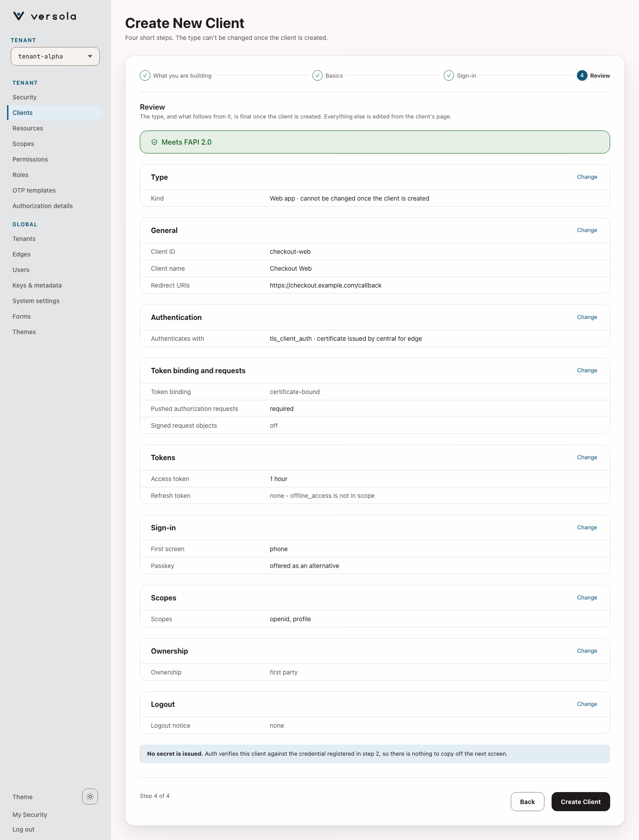639x840 pixels.
Task: Click Change in the Logout section
Action: 587,704
